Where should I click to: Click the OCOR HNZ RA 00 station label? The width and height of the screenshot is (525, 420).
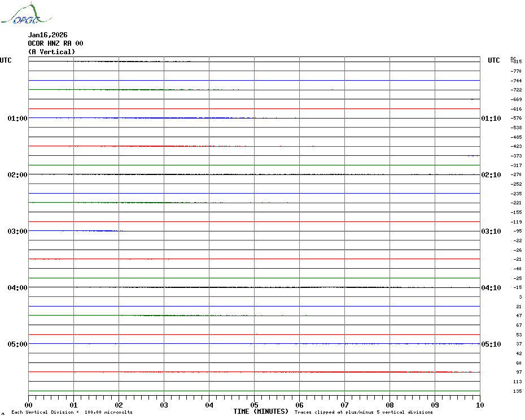point(56,43)
